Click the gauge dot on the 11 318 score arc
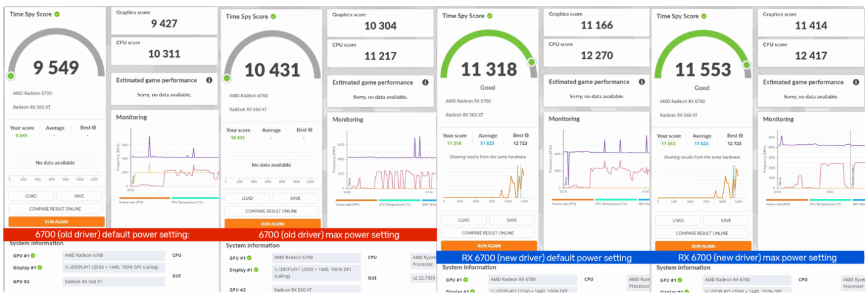 tap(532, 62)
